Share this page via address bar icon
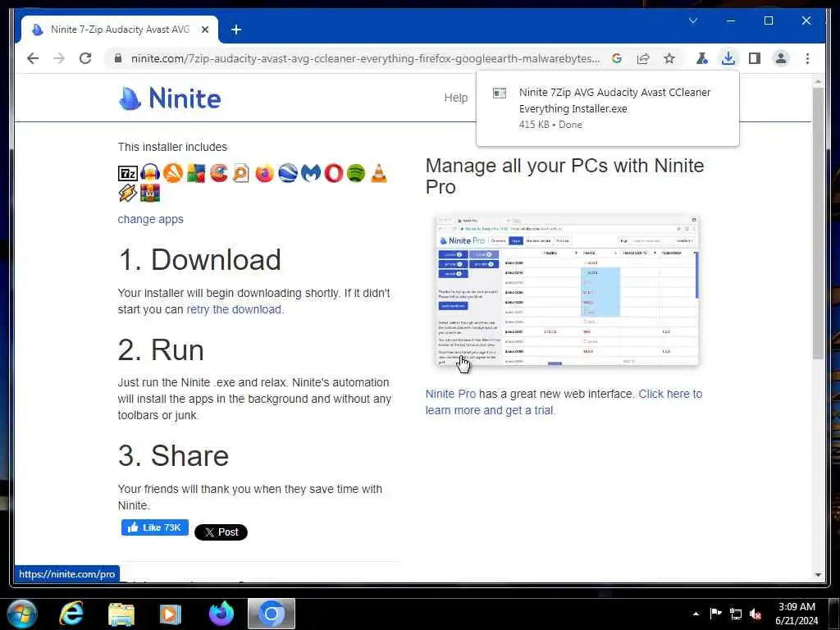Screen dimensions: 840x630 [x=643, y=58]
